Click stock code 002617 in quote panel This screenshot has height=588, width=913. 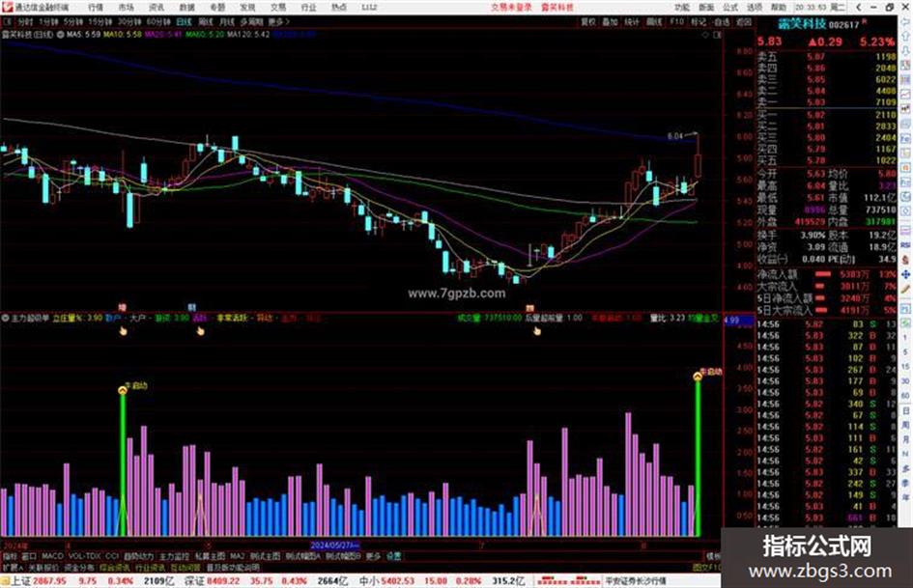coord(843,25)
